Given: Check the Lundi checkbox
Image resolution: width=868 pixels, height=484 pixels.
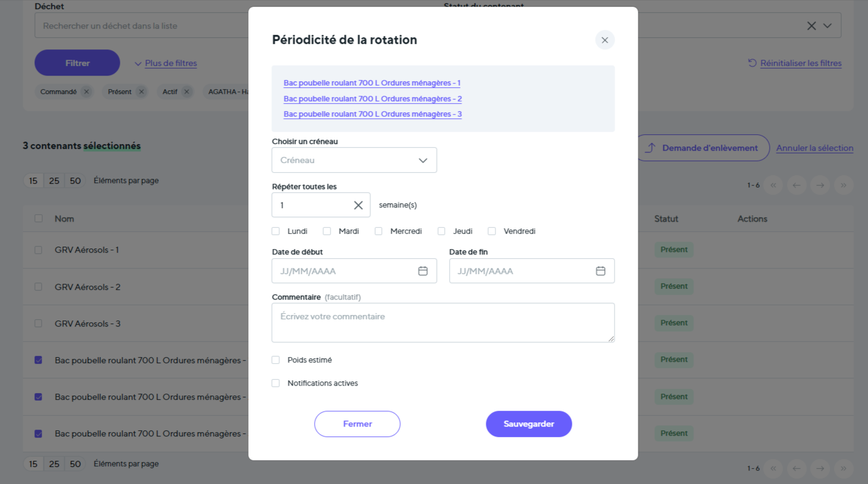Looking at the screenshot, I should [276, 231].
